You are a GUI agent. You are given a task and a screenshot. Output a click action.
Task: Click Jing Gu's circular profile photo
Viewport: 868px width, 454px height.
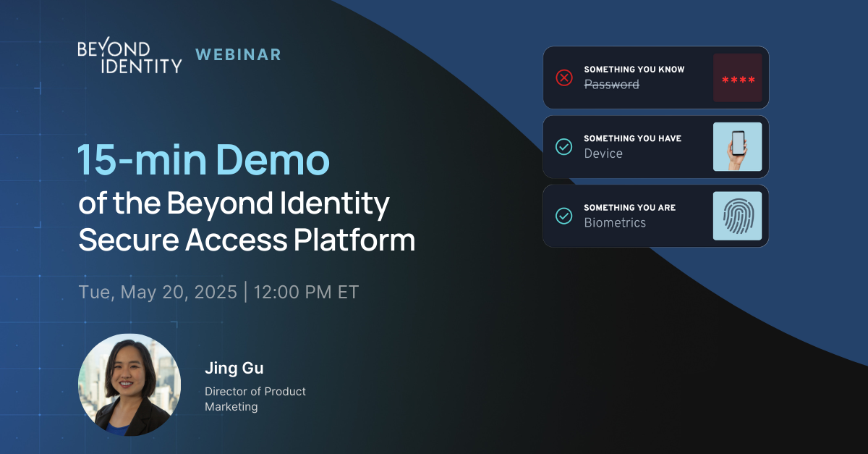(129, 384)
